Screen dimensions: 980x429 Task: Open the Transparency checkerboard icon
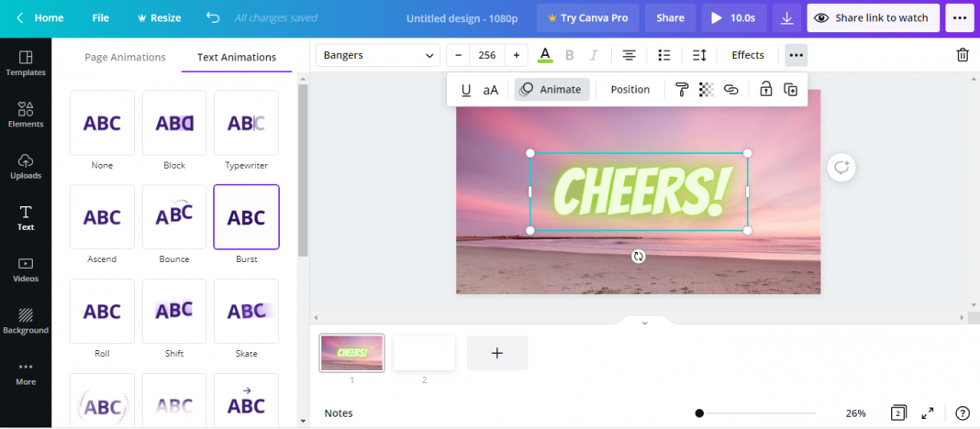click(706, 90)
